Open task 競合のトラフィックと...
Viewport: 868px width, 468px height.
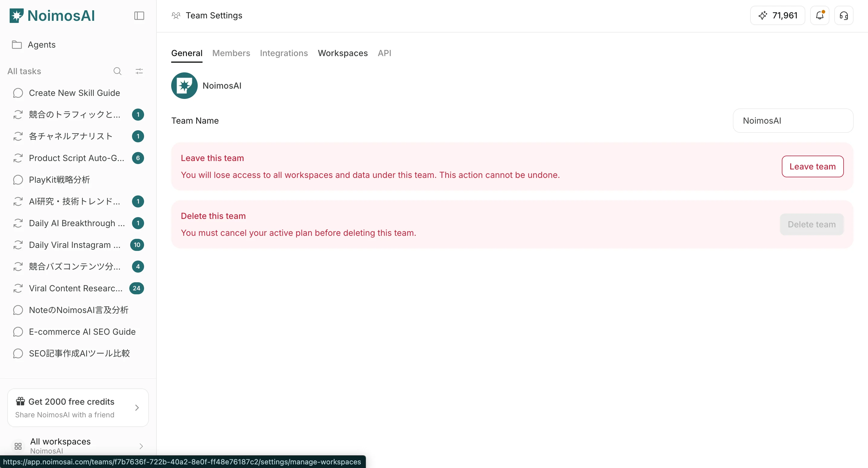[78, 115]
